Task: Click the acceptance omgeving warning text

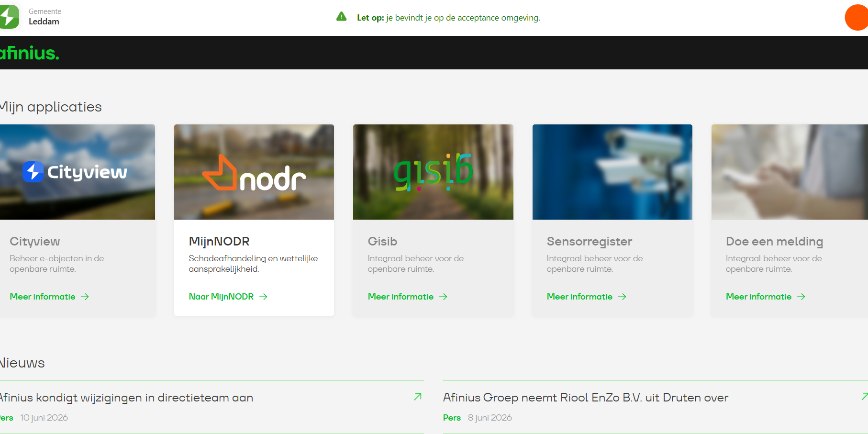Action: pyautogui.click(x=448, y=18)
